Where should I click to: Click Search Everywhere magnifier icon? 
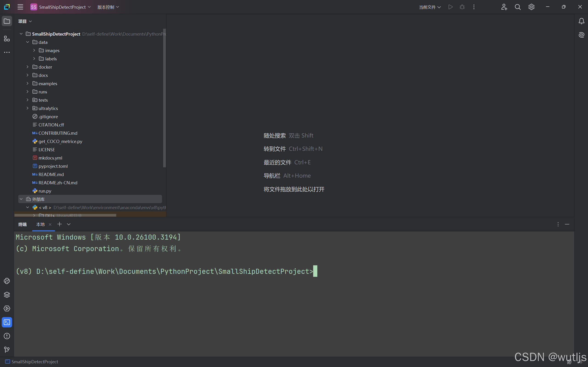(517, 7)
